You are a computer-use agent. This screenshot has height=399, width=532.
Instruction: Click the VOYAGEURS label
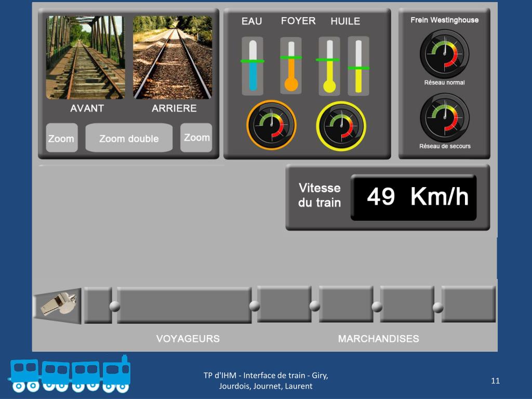188,339
